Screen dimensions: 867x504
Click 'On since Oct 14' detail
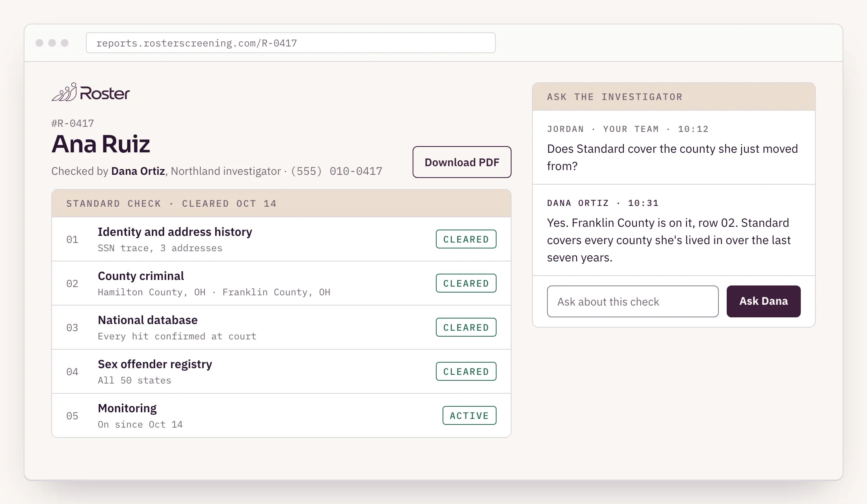(140, 424)
